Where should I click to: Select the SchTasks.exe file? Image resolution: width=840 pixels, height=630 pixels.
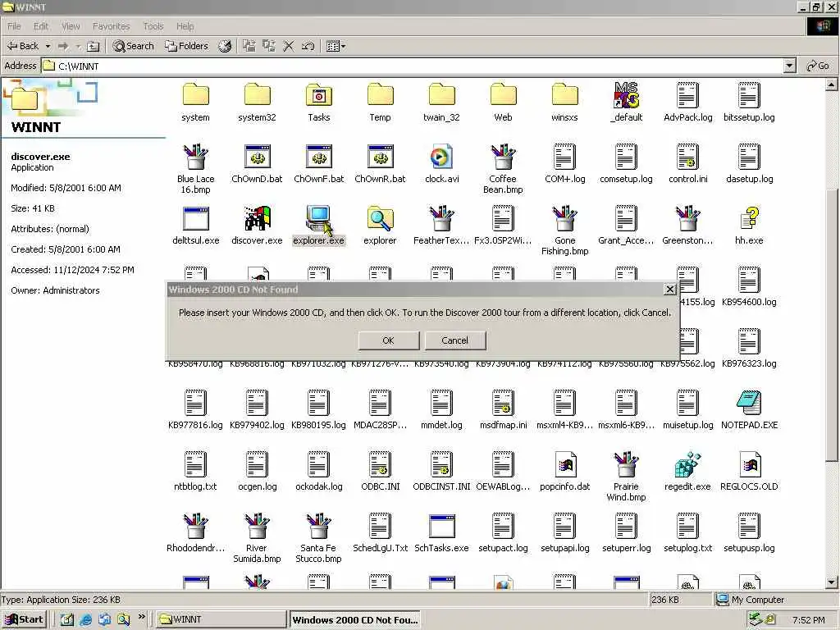coord(441,533)
